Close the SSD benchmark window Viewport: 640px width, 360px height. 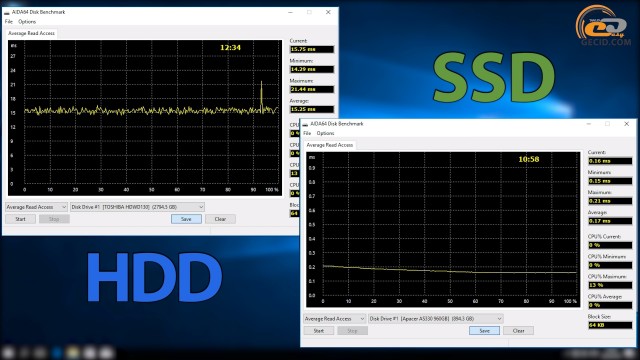(x=627, y=124)
